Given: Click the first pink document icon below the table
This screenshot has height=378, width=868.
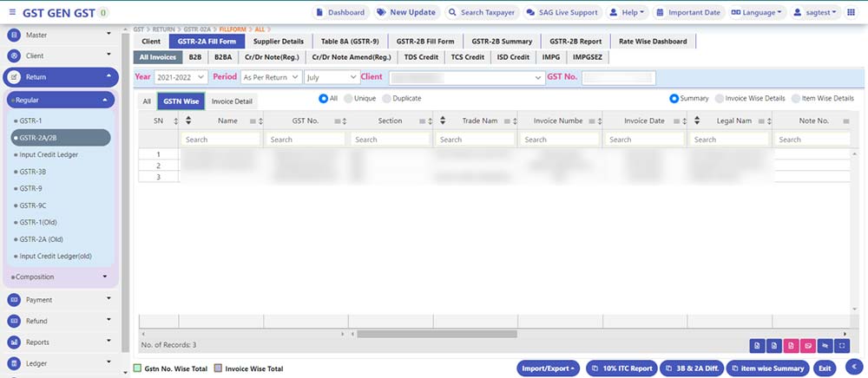Looking at the screenshot, I should pyautogui.click(x=790, y=346).
